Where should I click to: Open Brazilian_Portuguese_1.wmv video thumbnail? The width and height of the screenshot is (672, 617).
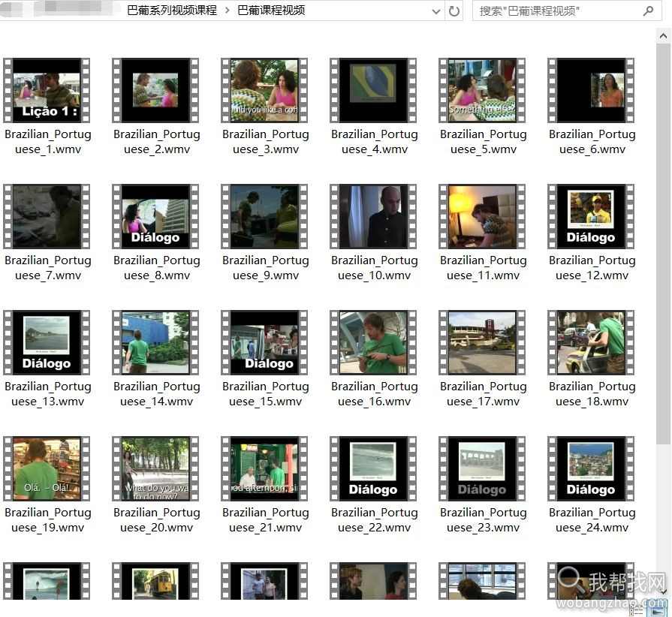47,90
